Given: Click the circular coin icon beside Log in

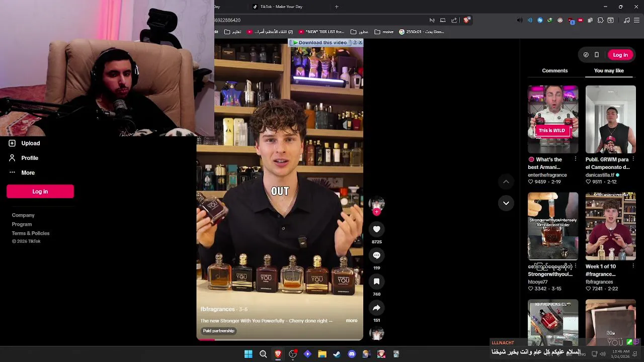Looking at the screenshot, I should 586,55.
